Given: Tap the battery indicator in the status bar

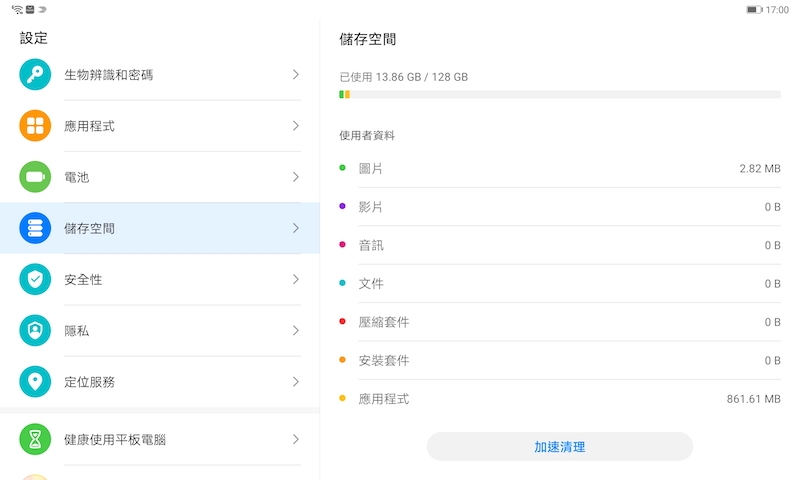Looking at the screenshot, I should [754, 10].
